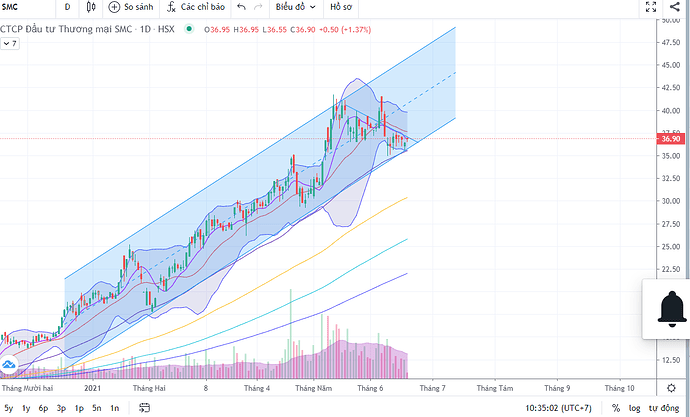Select the 1p time range

tap(79, 408)
